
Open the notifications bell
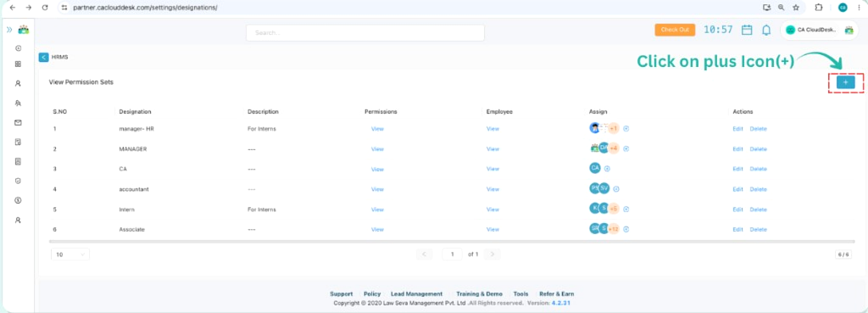pyautogui.click(x=766, y=30)
